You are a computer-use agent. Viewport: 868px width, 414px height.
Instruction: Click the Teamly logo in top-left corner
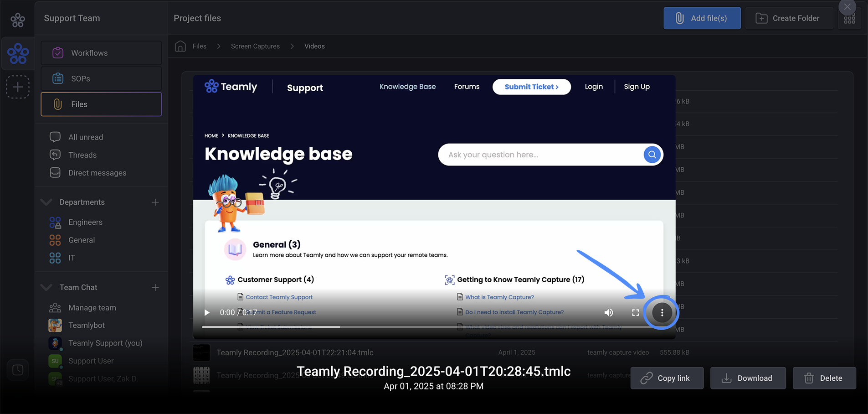pyautogui.click(x=18, y=20)
